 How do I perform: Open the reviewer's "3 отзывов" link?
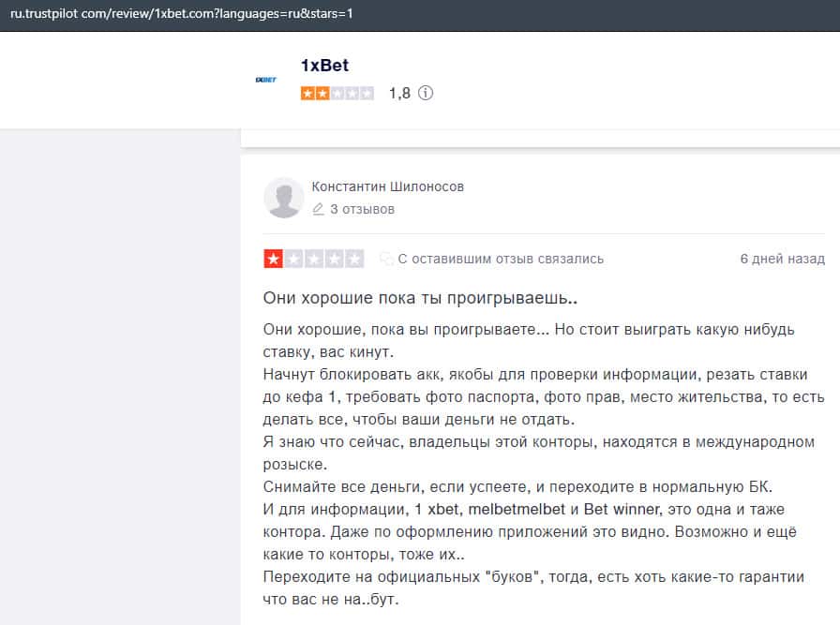362,209
